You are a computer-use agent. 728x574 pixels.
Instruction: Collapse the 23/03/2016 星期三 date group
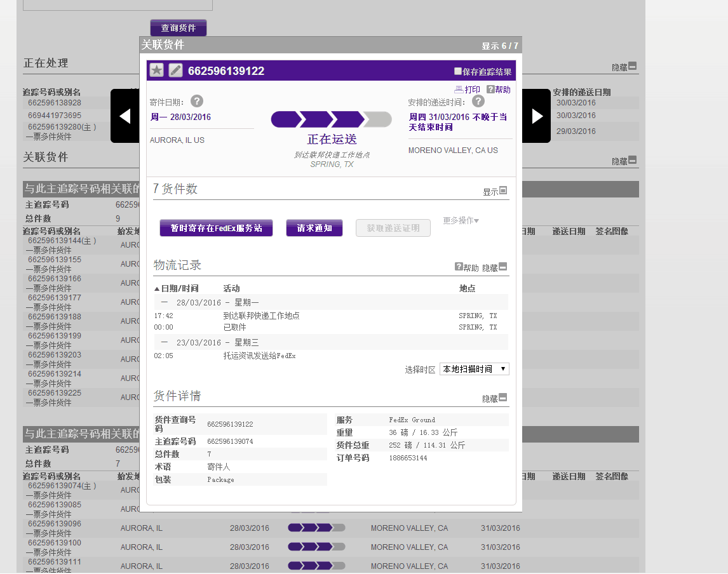[165, 342]
